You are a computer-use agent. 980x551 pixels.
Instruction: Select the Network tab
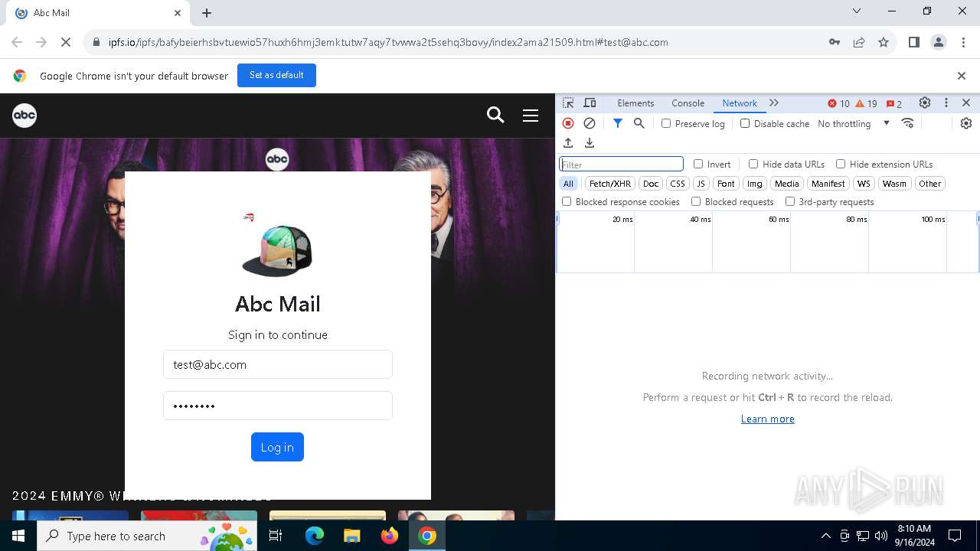pos(740,103)
